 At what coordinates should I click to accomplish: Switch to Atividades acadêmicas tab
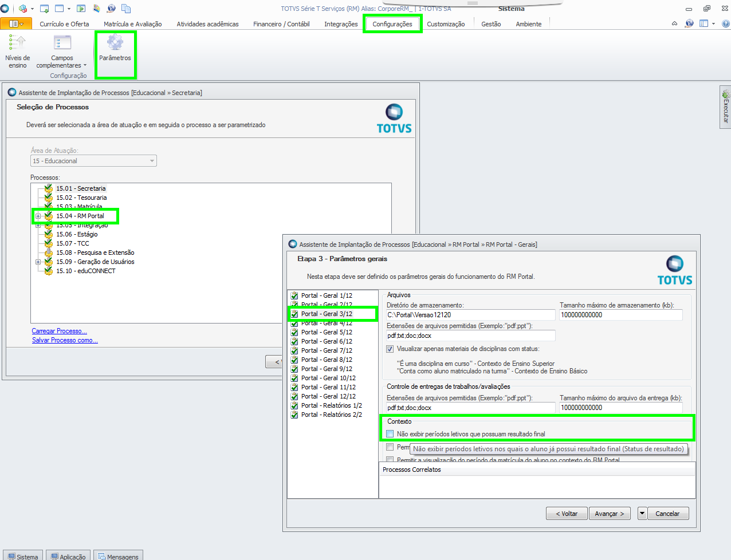click(x=207, y=24)
